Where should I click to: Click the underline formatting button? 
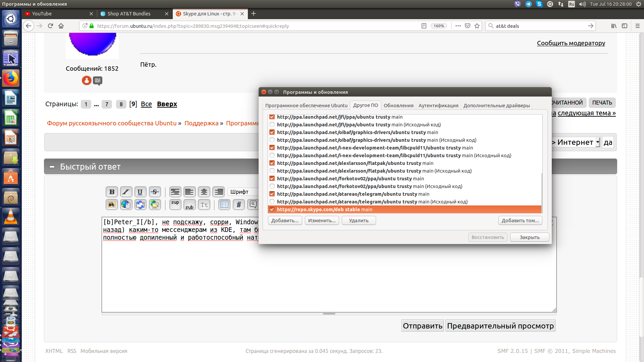click(x=140, y=192)
